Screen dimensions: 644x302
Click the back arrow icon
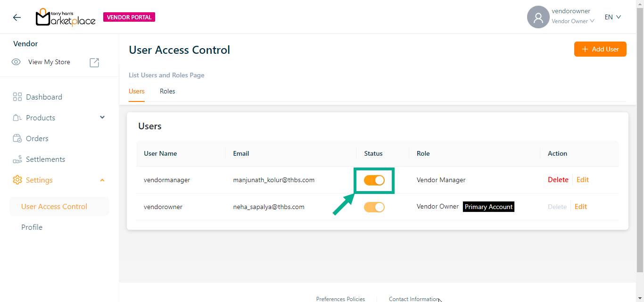pos(17,17)
